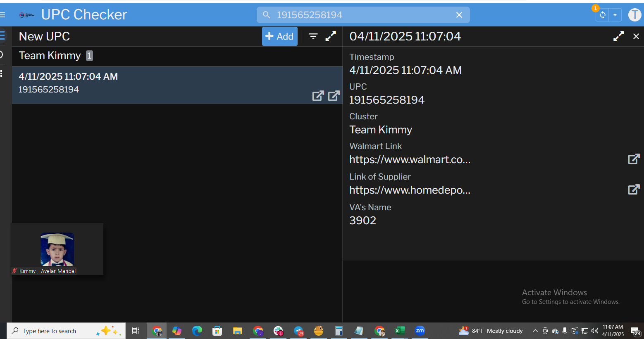Open the hamburger navigation menu

(x=2, y=15)
